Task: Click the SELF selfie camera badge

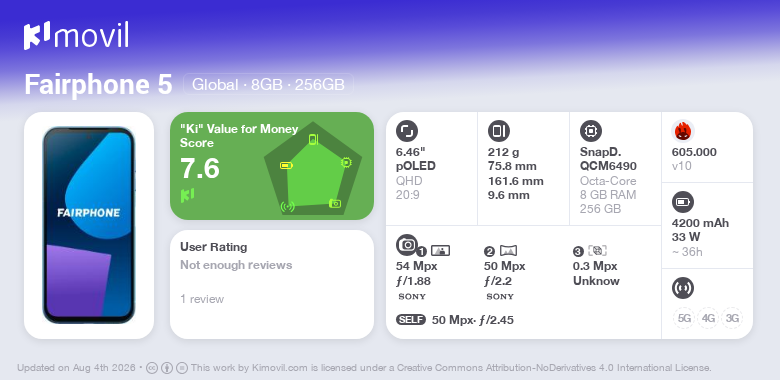Action: coord(411,320)
